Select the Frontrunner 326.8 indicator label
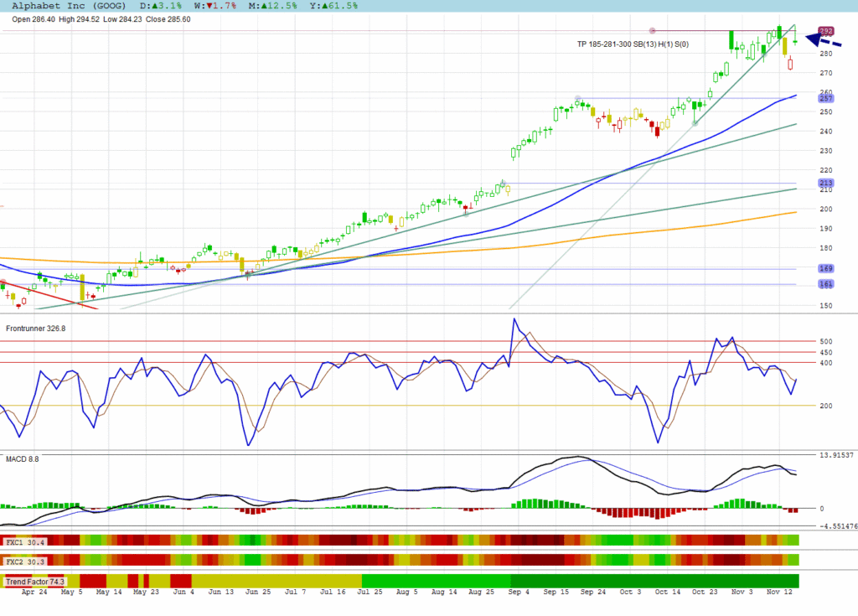The width and height of the screenshot is (858, 616). [x=36, y=329]
